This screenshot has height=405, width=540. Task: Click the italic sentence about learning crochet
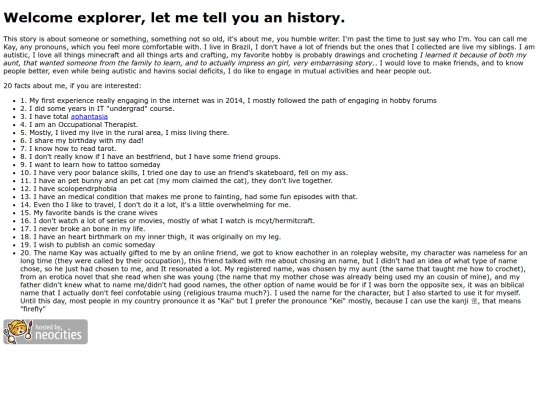[x=265, y=59]
